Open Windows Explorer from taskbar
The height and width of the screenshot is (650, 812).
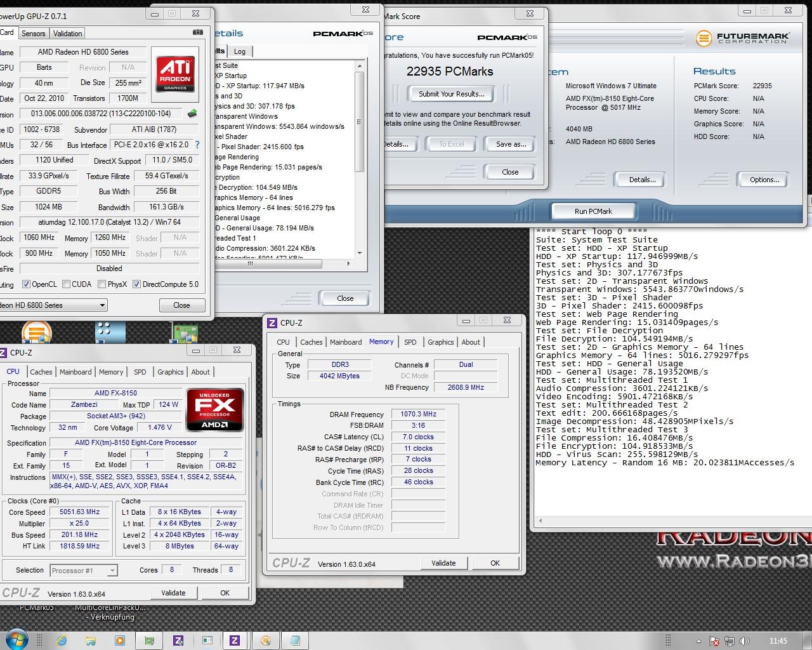91,640
